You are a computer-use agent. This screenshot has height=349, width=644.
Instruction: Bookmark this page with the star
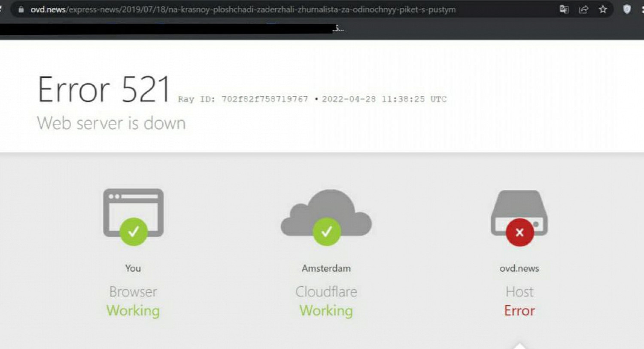point(603,9)
